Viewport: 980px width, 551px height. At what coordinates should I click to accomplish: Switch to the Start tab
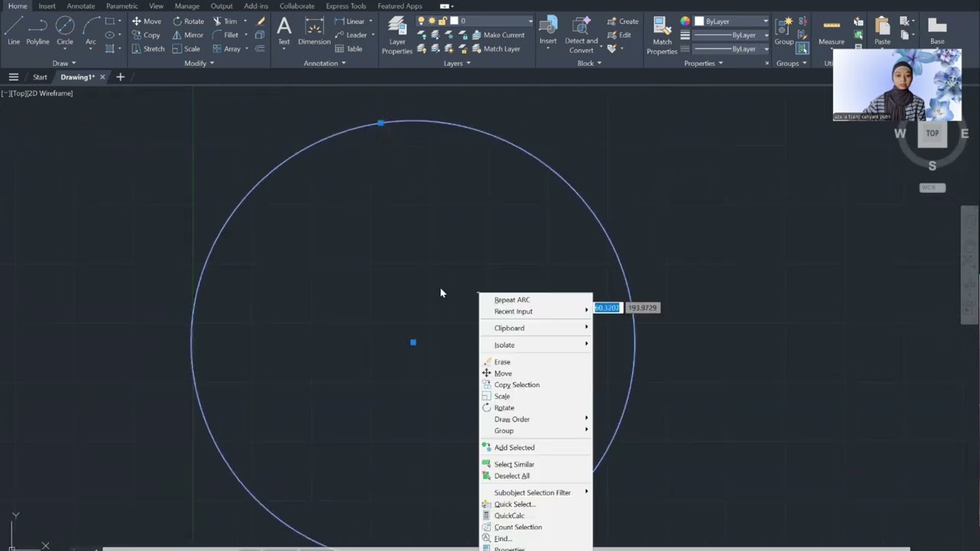[x=40, y=77]
